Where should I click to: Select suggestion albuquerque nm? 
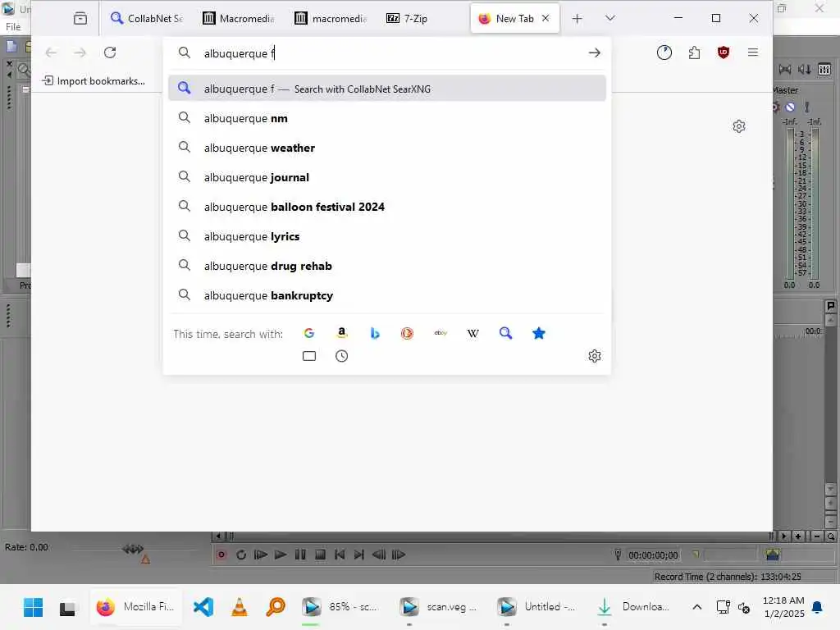(387, 118)
